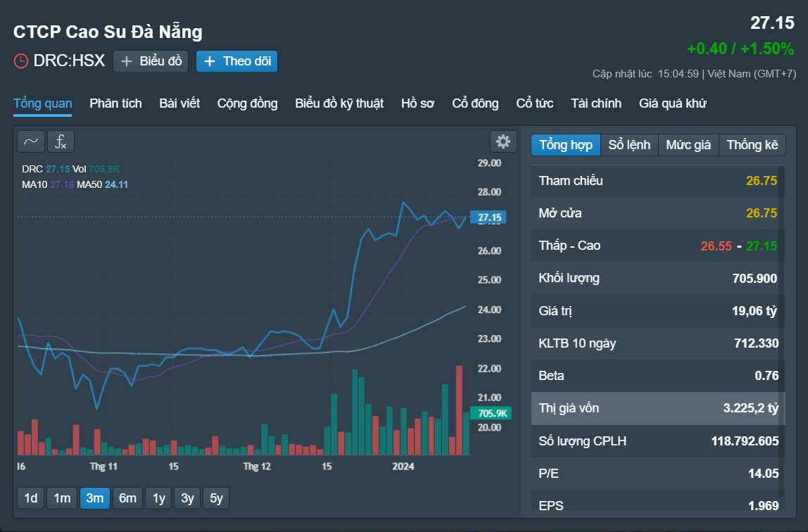
Task: Click the DRC:HSX ticker text
Action: pos(69,61)
